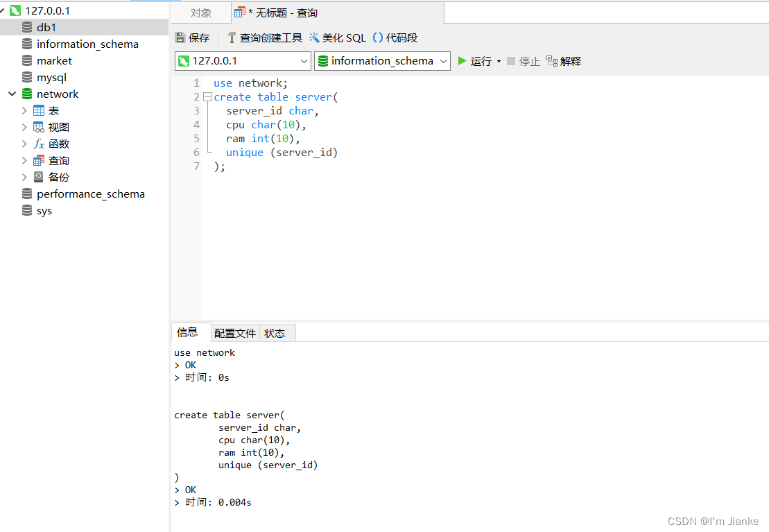Click the 保存 save button label

tap(198, 37)
